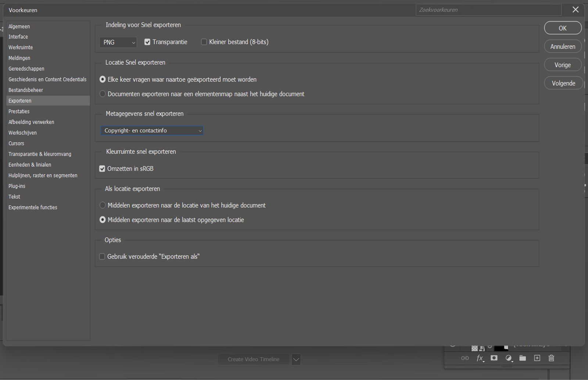
Task: Select the Exporteren category
Action: point(48,101)
